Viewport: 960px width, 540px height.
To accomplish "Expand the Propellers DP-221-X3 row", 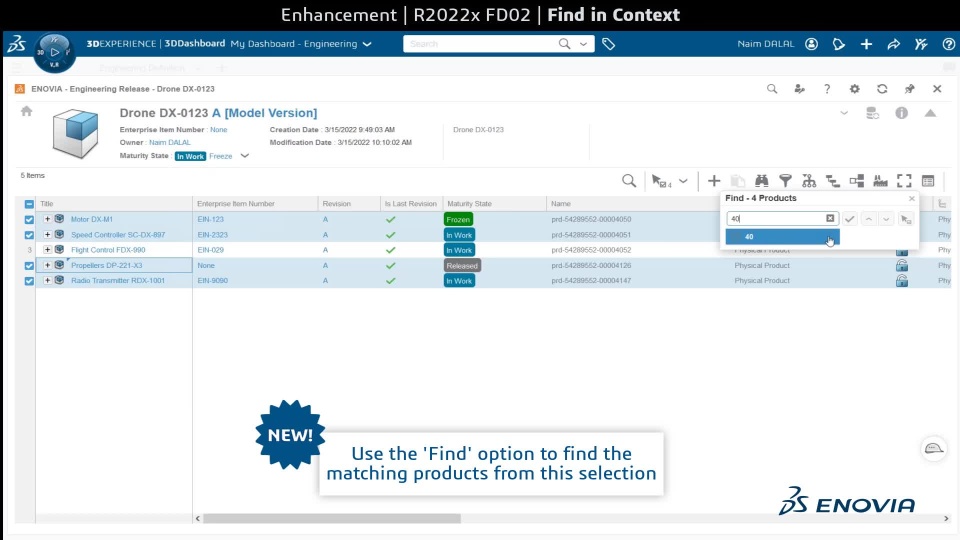I will tap(47, 265).
